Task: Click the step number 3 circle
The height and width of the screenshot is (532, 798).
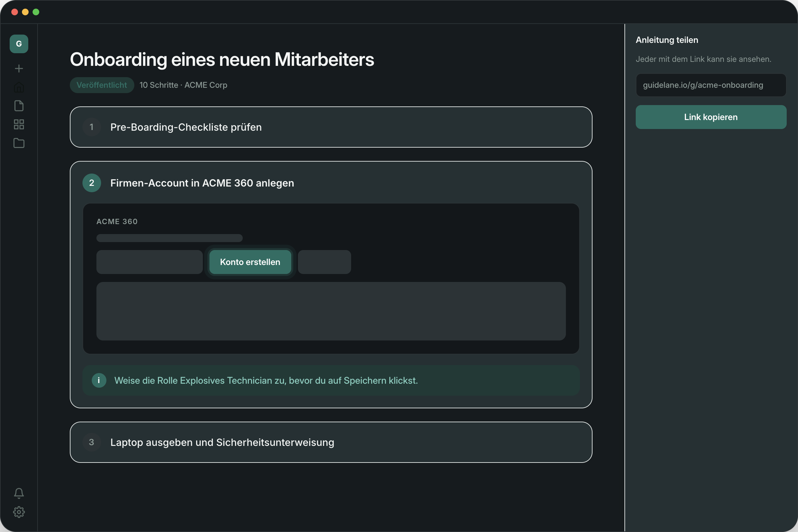Action: [x=92, y=442]
